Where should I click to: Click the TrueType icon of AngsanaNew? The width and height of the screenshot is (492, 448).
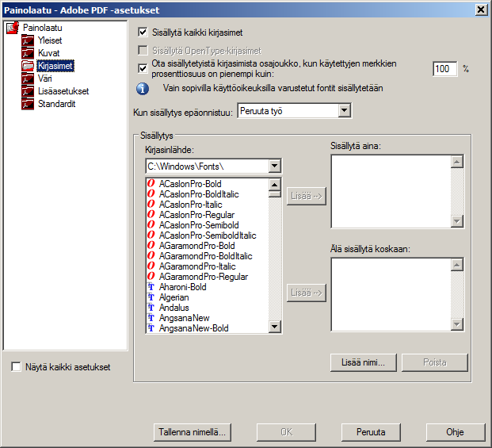[x=151, y=318]
